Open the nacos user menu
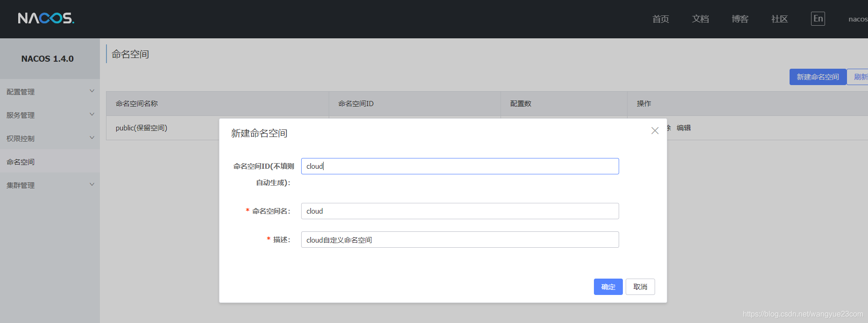 click(x=858, y=19)
